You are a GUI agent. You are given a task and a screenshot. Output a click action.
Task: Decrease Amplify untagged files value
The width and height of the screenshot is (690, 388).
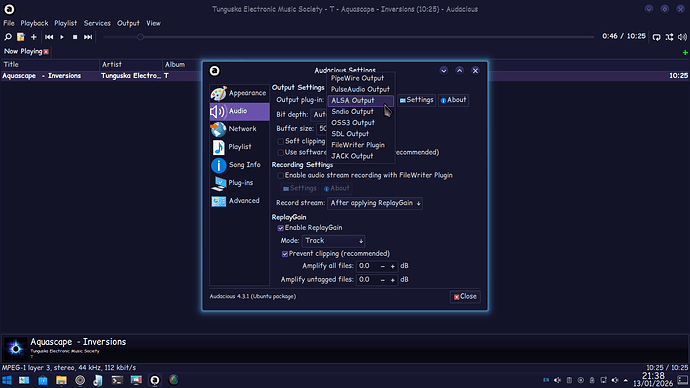pyautogui.click(x=382, y=280)
